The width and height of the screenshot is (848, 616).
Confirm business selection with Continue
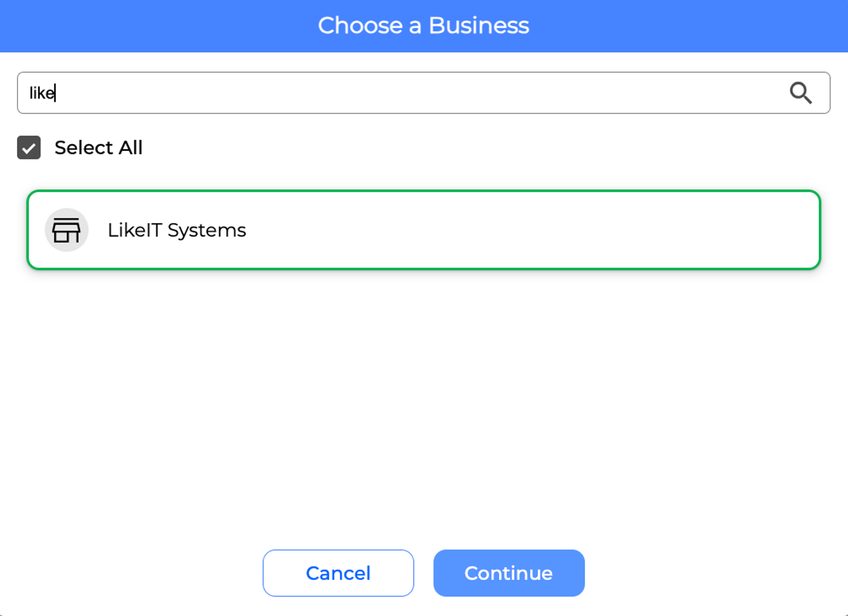point(508,573)
